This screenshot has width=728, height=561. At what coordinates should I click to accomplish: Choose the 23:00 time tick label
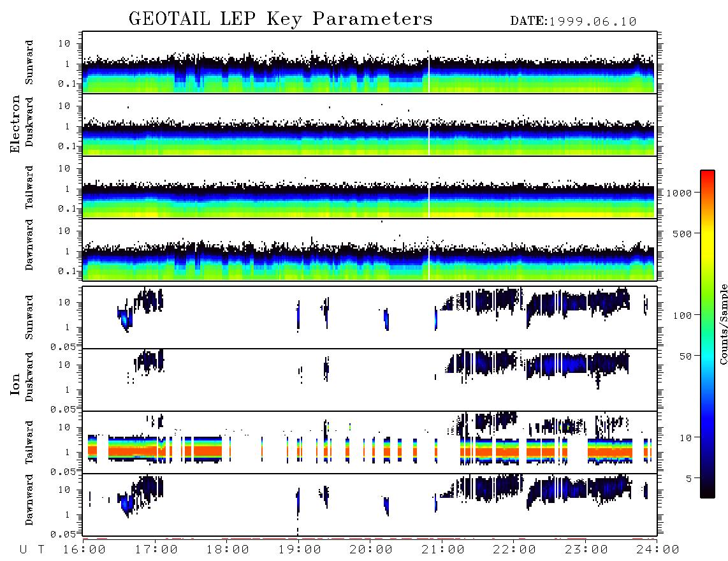point(586,550)
